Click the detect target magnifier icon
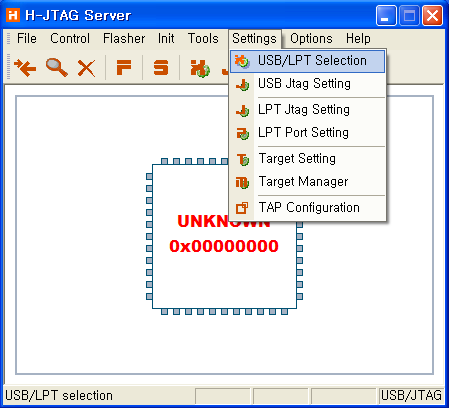 pyautogui.click(x=57, y=68)
